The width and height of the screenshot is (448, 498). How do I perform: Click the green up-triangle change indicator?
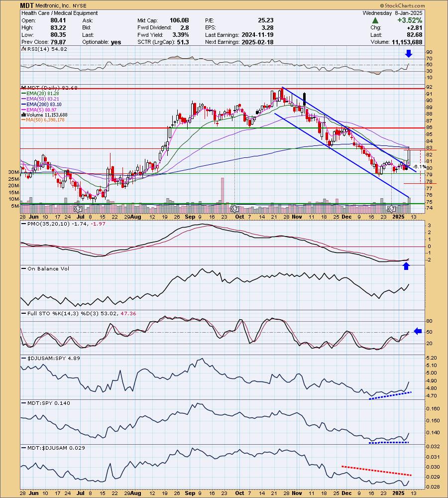tap(375, 20)
